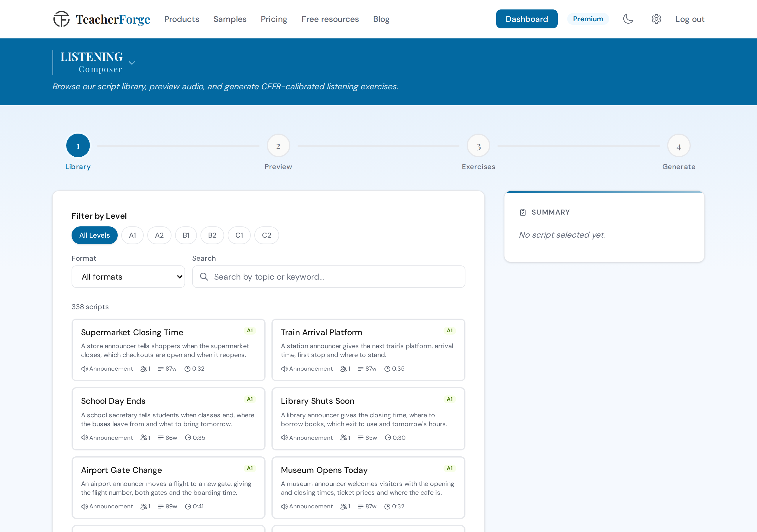Open the Supermarket Closing Time script

click(169, 350)
